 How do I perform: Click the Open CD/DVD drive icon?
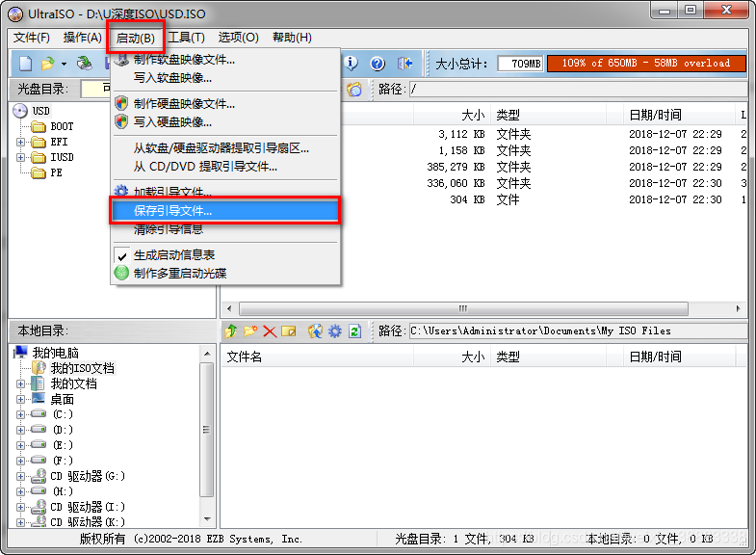click(x=85, y=64)
